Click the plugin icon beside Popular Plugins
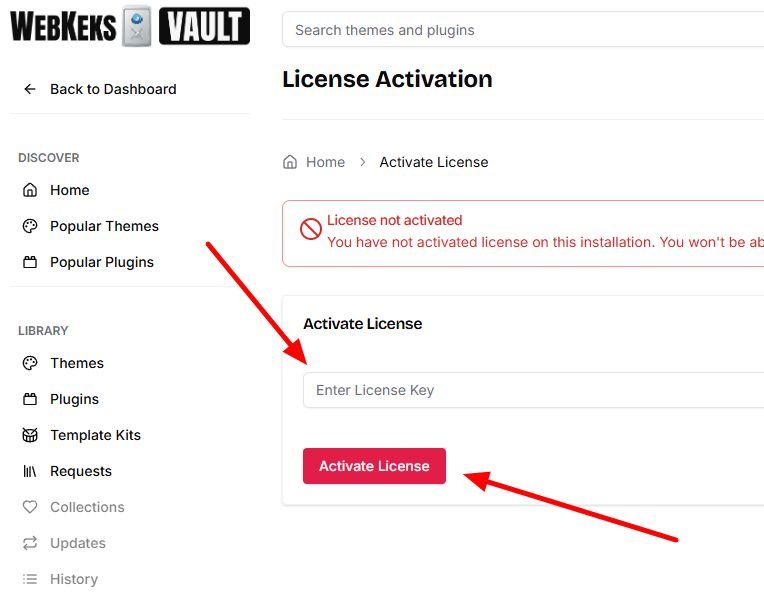This screenshot has width=764, height=603. [30, 262]
